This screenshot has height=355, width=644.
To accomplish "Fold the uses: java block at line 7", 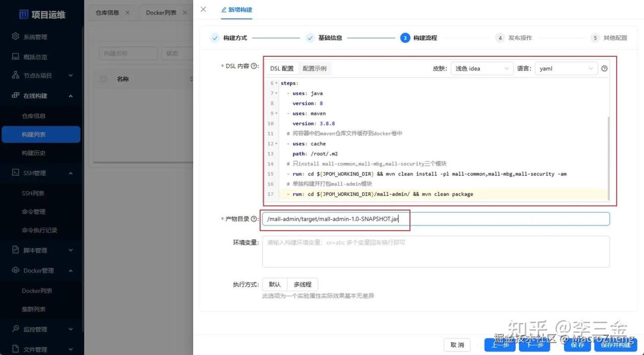I will [277, 94].
